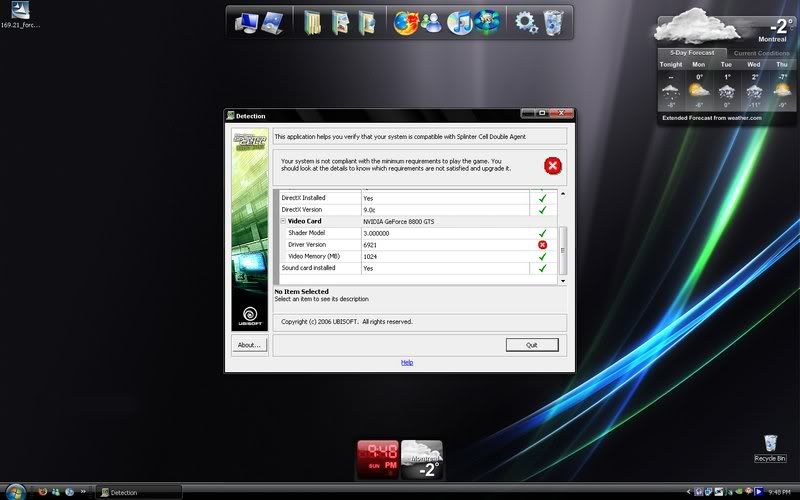Click the Windows Start orb
This screenshot has width=800, height=500.
(15, 491)
